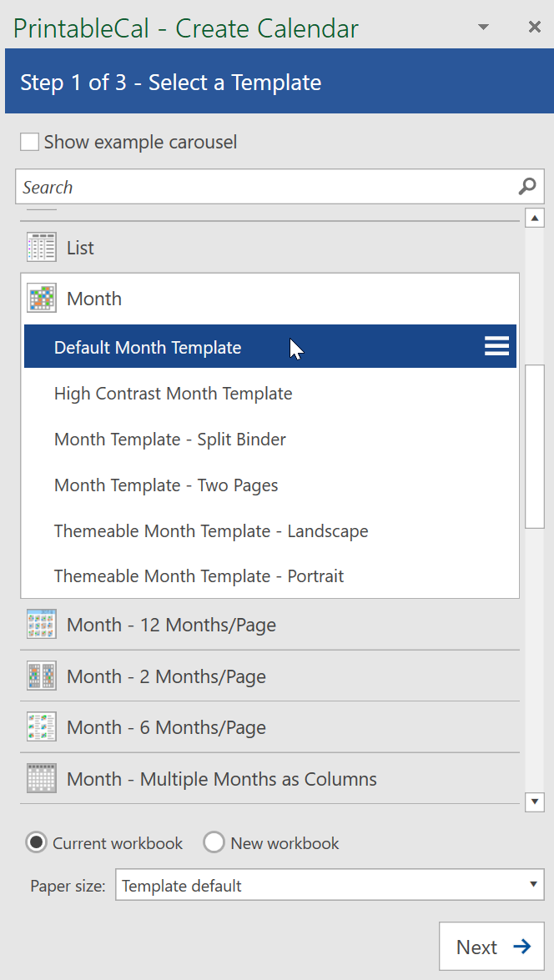Open the hamburger menu on Default Month Template
Screen dimensions: 554x980
pos(496,346)
